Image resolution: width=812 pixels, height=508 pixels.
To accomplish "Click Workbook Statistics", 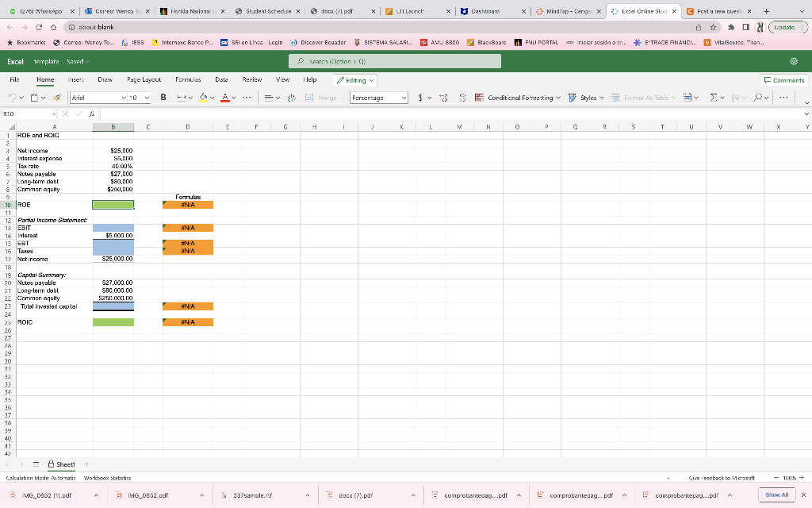I will tap(107, 478).
